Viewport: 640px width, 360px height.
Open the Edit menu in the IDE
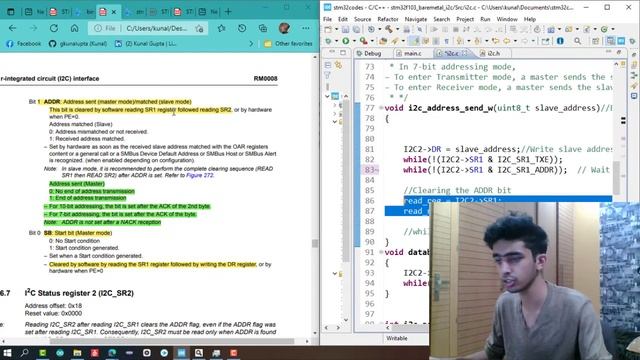[x=343, y=19]
